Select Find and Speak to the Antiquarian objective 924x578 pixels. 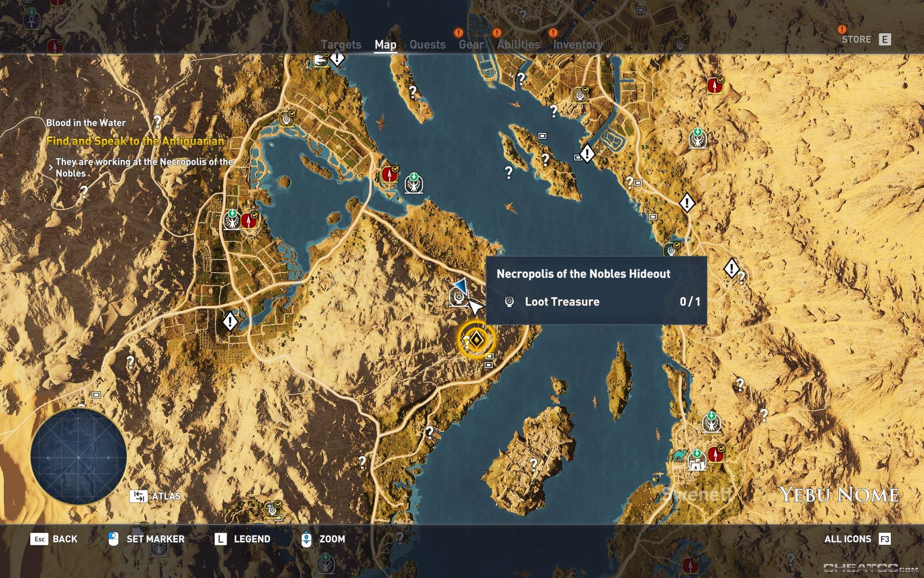135,141
